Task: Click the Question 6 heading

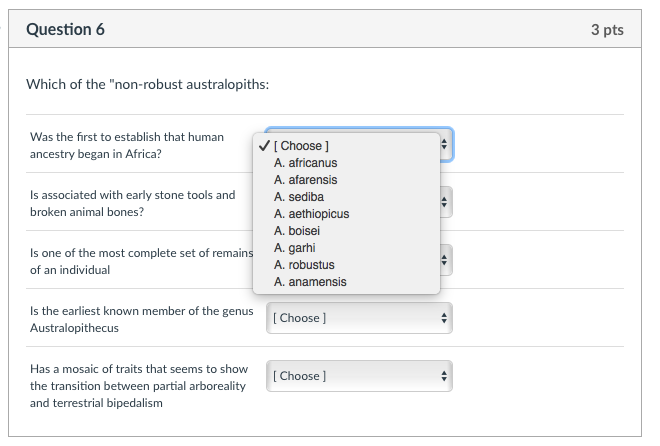Action: pyautogui.click(x=66, y=30)
